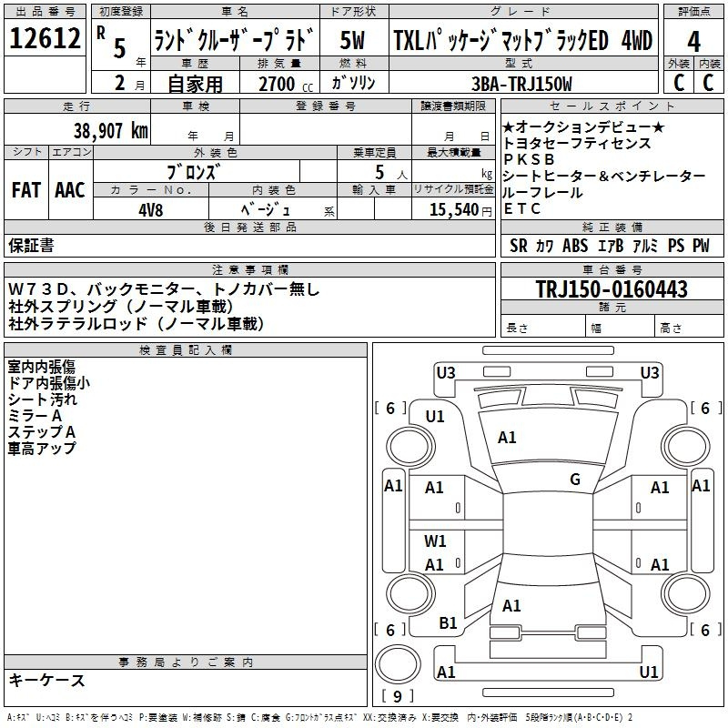
Task: Click the G marker on the windshield diagram
Action: (574, 480)
